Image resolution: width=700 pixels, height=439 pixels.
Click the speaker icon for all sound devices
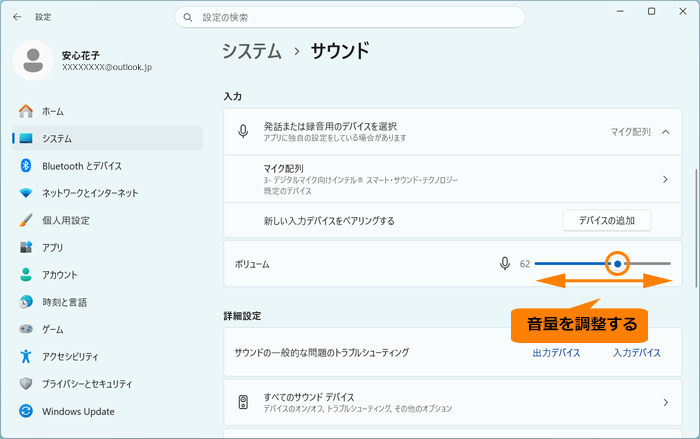(x=243, y=402)
